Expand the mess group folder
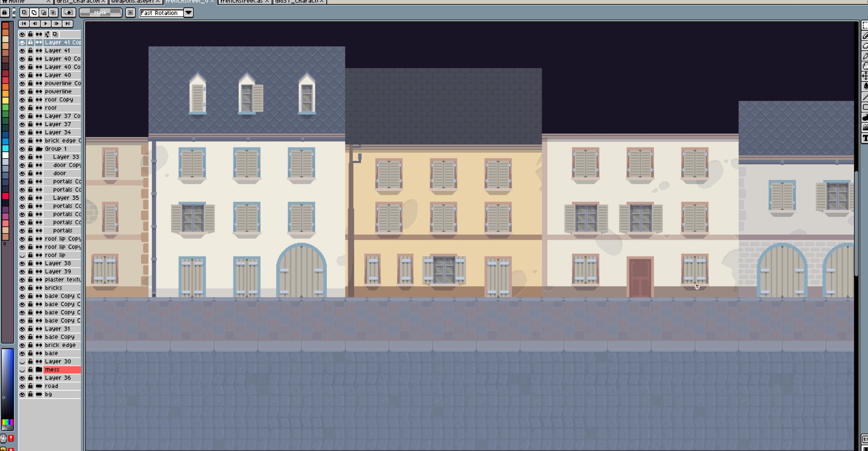This screenshot has height=451, width=868. click(x=39, y=370)
